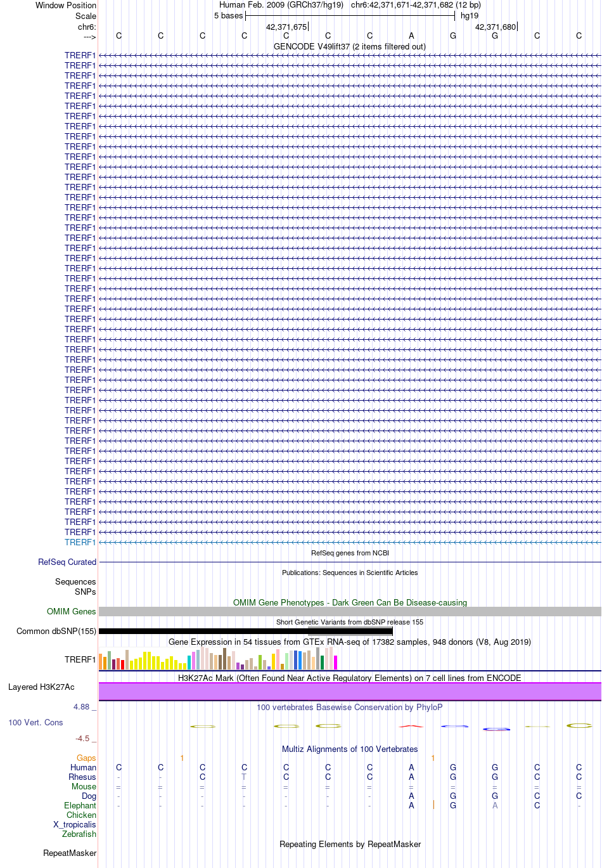Click the Mouse species label

[84, 786]
